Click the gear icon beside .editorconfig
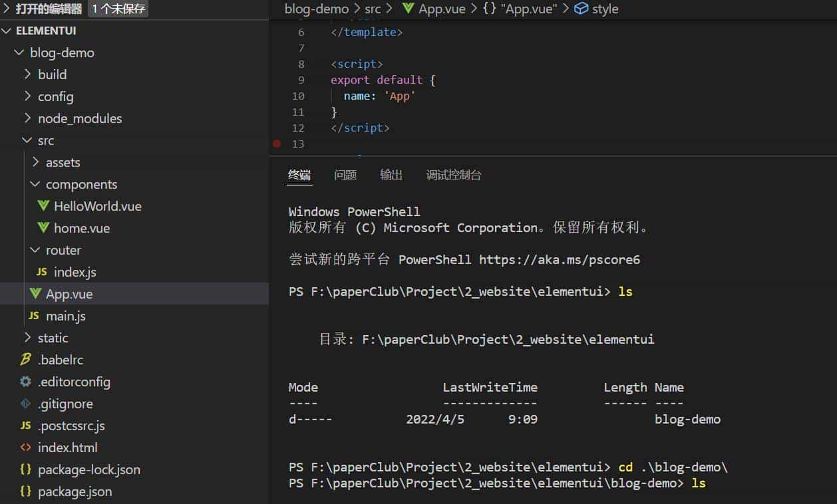The width and height of the screenshot is (837, 504). (x=26, y=382)
